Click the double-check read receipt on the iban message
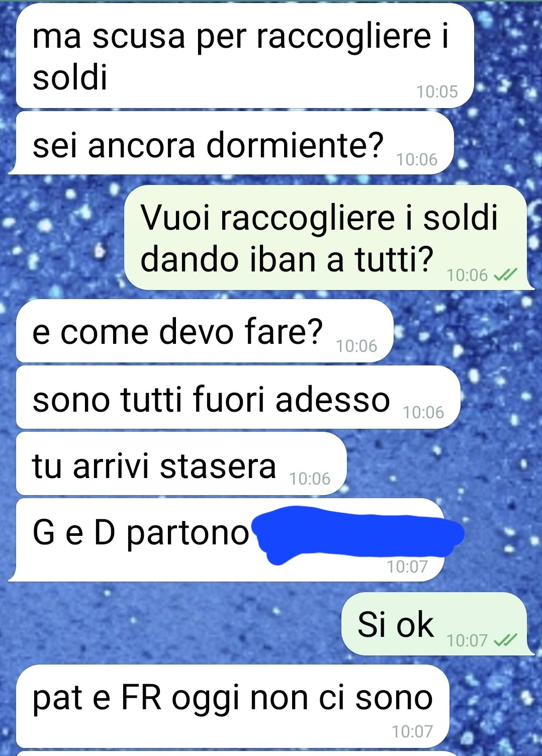Screen dimensions: 542x756 (x=505, y=275)
